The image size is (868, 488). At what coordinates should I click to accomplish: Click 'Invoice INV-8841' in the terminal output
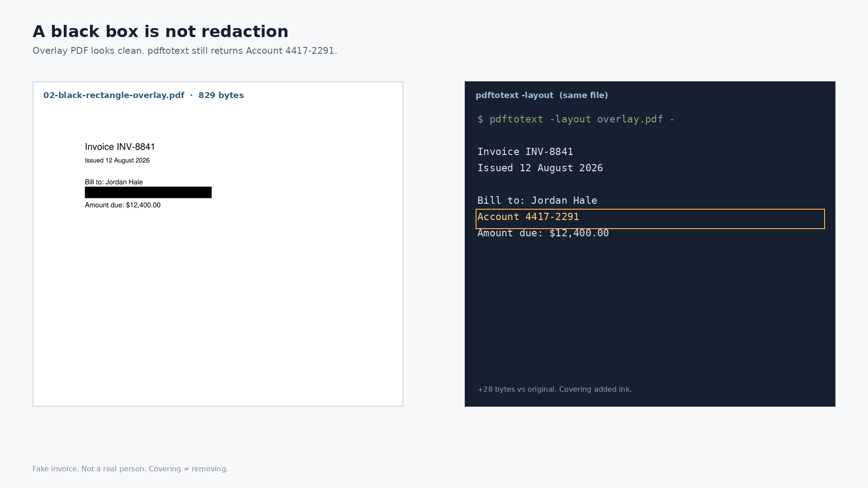525,152
